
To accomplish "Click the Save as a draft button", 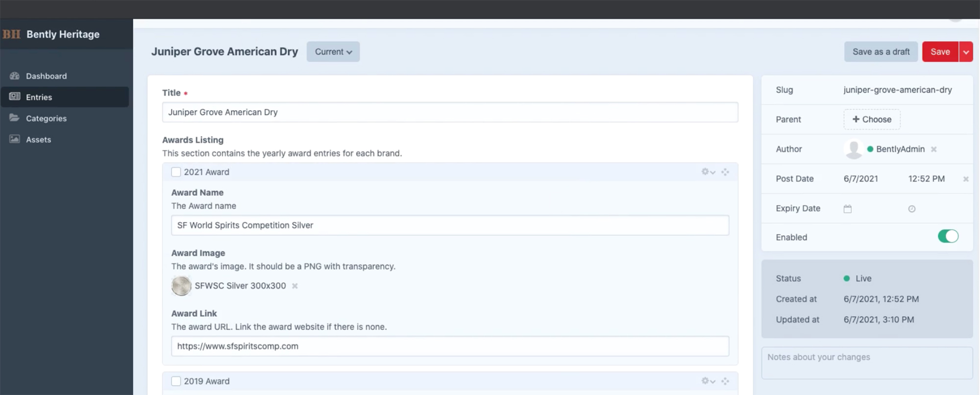I will pyautogui.click(x=881, y=52).
